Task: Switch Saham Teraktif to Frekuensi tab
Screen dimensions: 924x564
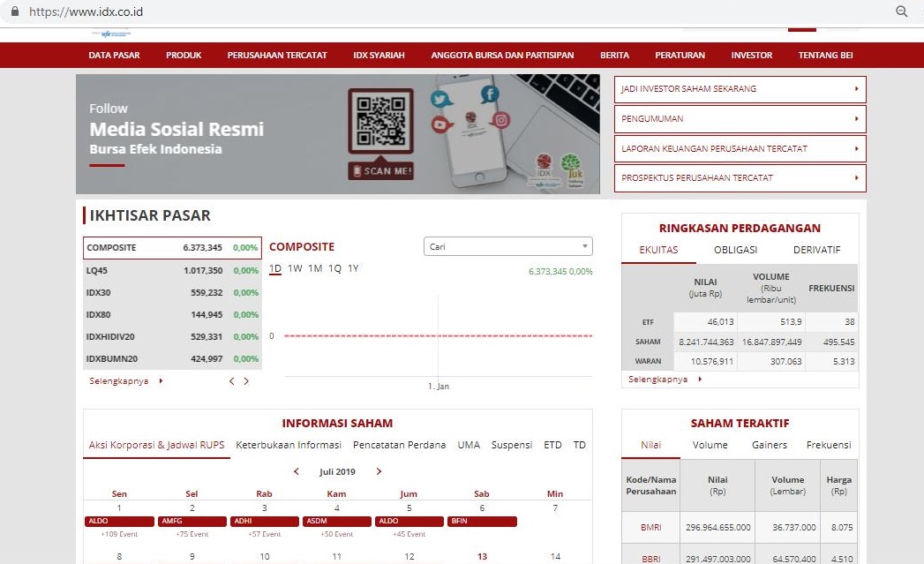Action: point(829,445)
